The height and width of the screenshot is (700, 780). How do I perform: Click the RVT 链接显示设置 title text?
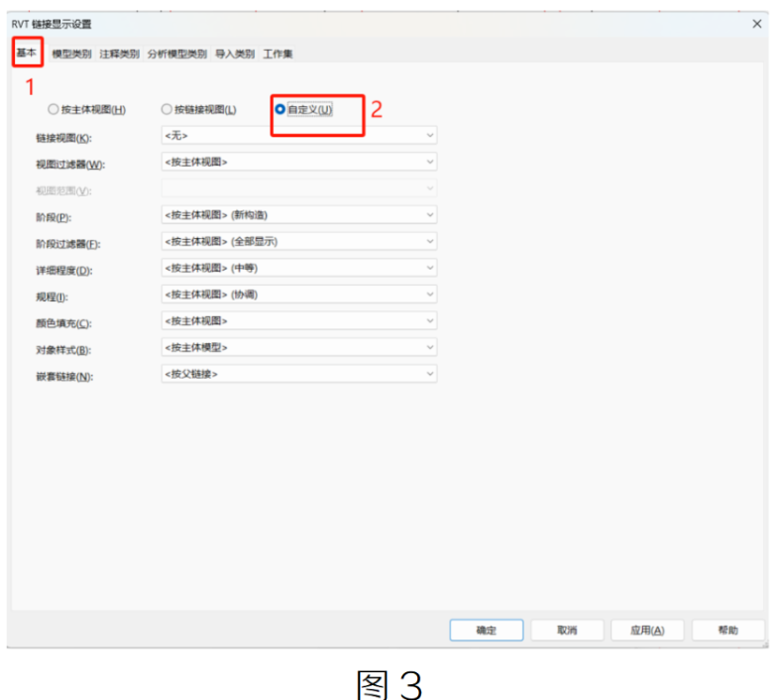click(x=52, y=24)
